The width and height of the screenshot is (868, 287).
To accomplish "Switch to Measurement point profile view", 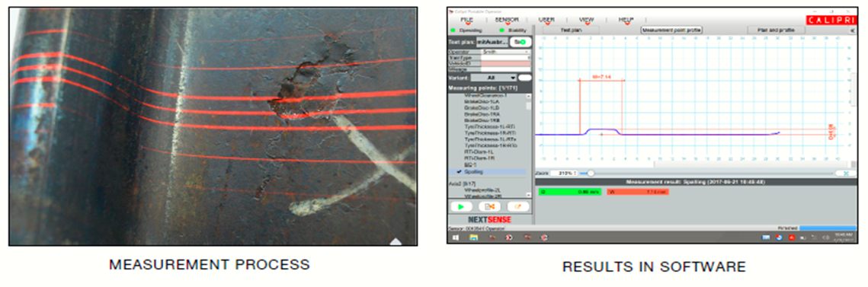I will point(671,30).
